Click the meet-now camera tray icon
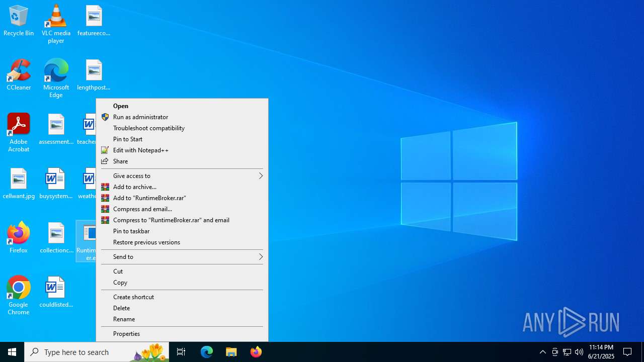 point(555,352)
